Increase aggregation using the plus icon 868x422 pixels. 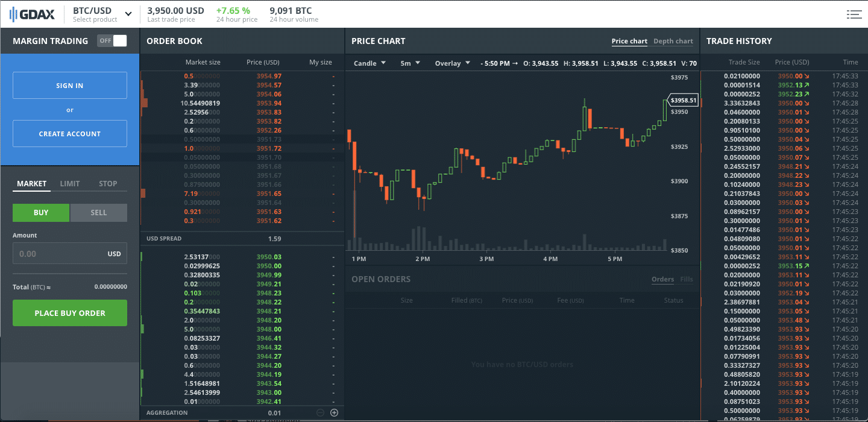click(334, 412)
